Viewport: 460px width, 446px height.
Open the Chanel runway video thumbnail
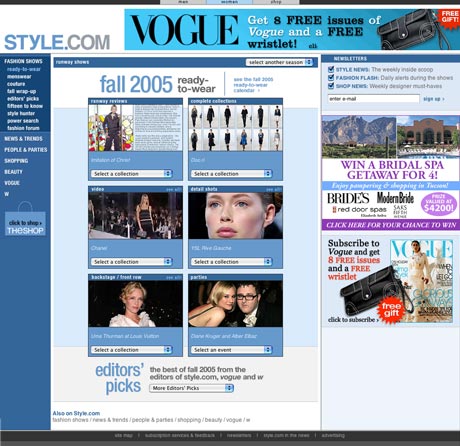[135, 216]
